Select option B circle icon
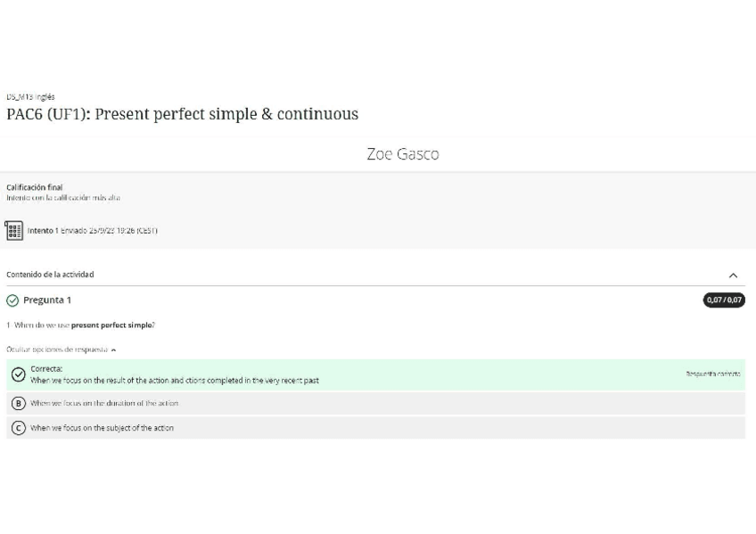 18,403
